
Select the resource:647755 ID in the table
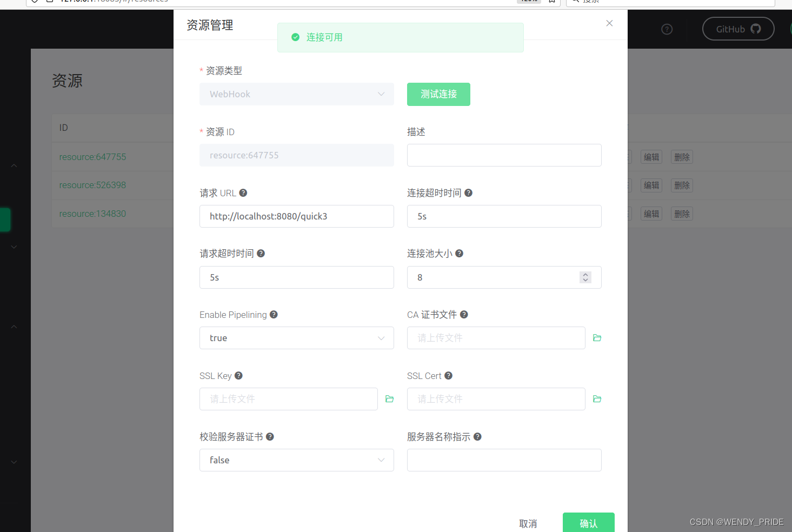click(92, 157)
